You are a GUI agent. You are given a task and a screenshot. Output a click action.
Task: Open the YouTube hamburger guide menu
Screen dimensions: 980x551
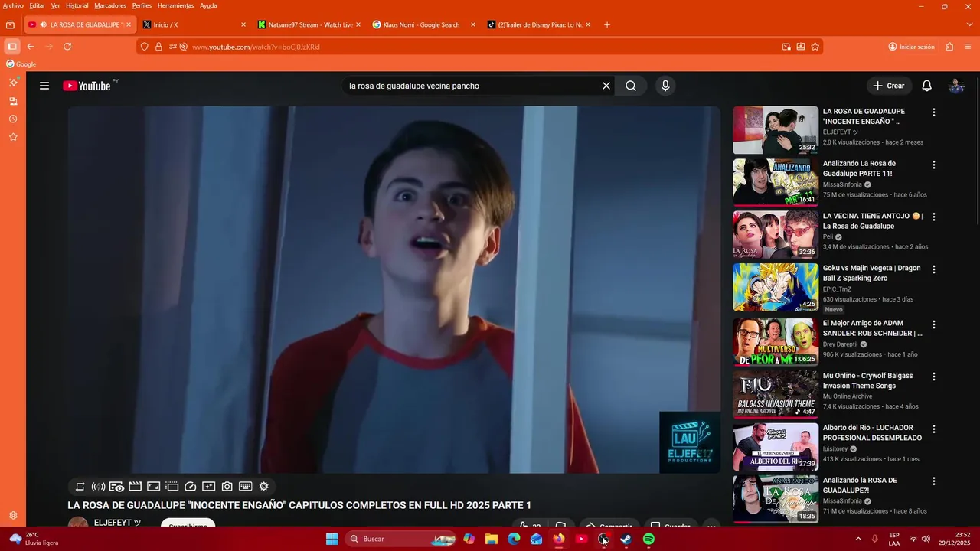44,86
